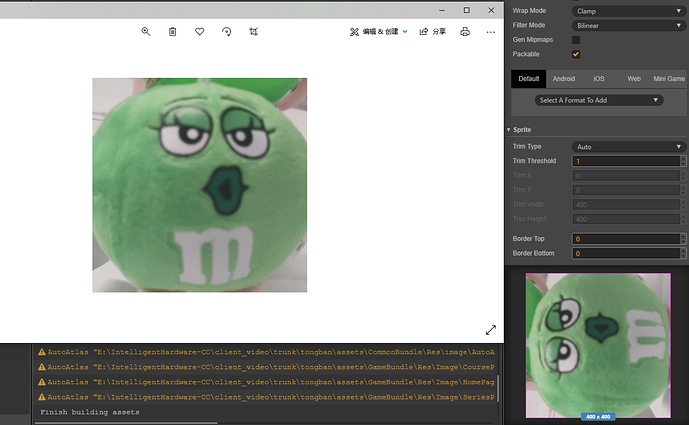Image resolution: width=689 pixels, height=425 pixels.
Task: Click the AutoAtlas warning for HomePag path
Action: tap(266, 382)
